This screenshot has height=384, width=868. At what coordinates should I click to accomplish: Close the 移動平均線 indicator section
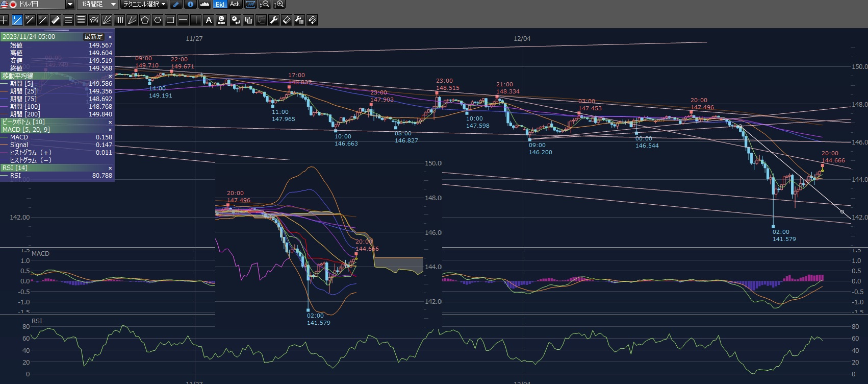pyautogui.click(x=110, y=76)
